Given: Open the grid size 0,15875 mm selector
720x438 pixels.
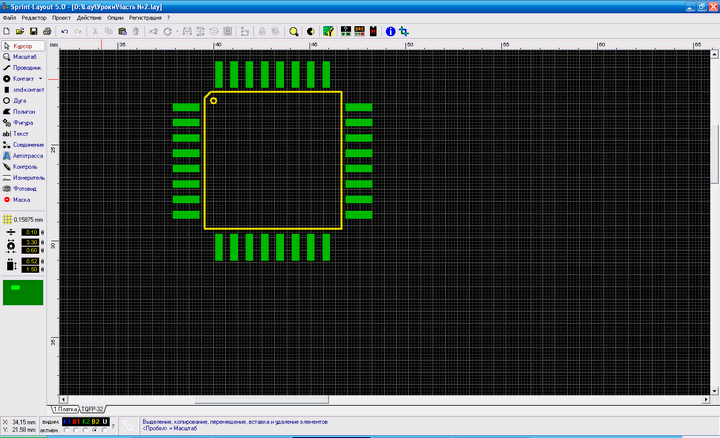Looking at the screenshot, I should [24, 218].
